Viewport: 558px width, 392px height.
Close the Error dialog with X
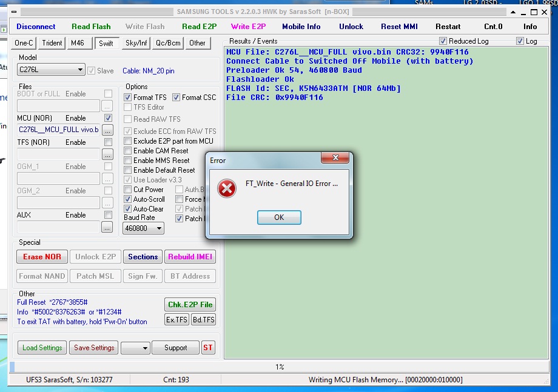pyautogui.click(x=335, y=158)
